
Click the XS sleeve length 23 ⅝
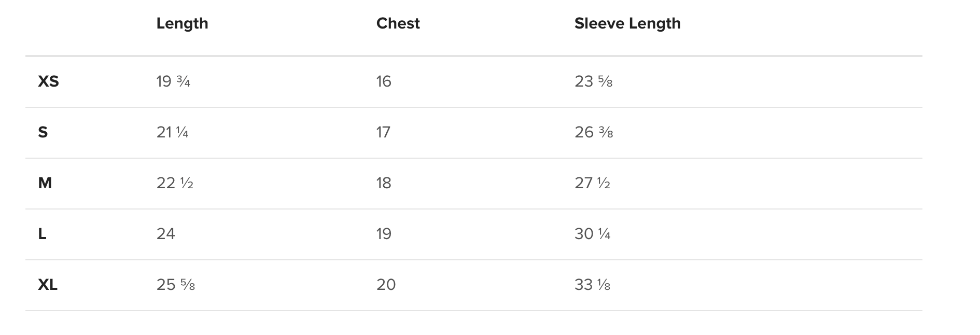pyautogui.click(x=593, y=81)
